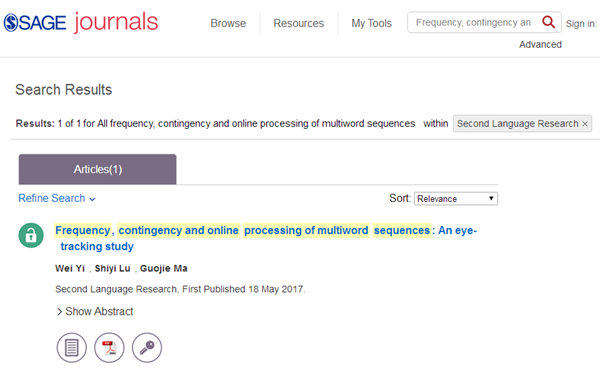This screenshot has height=378, width=600.
Task: Select the Articles(1) tab
Action: (x=98, y=169)
